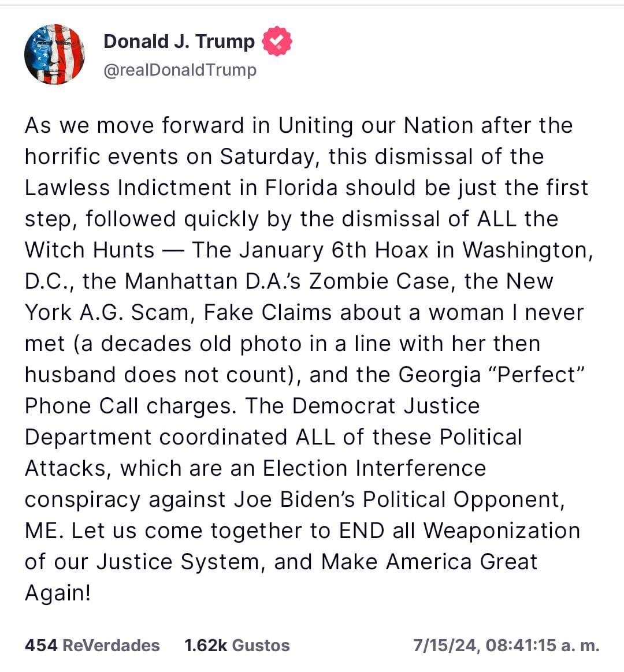Click the final word 'Again!' of the post
This screenshot has width=624, height=672.
tap(58, 593)
